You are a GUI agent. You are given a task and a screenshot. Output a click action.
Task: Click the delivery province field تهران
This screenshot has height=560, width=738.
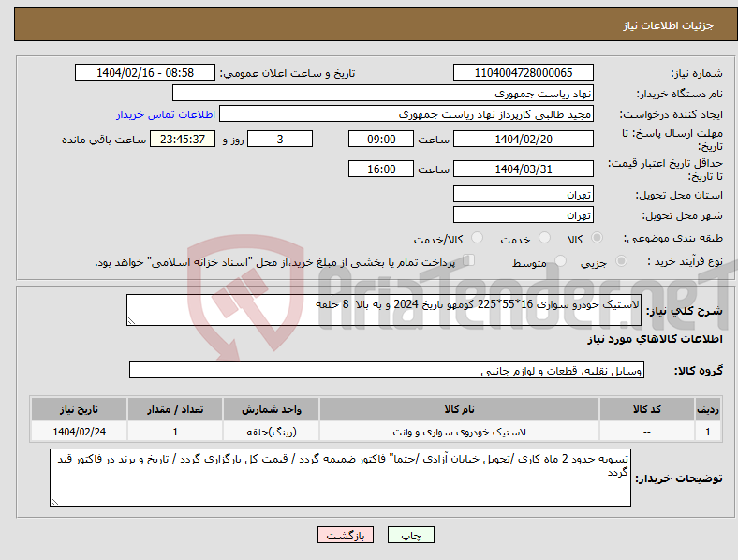point(524,194)
